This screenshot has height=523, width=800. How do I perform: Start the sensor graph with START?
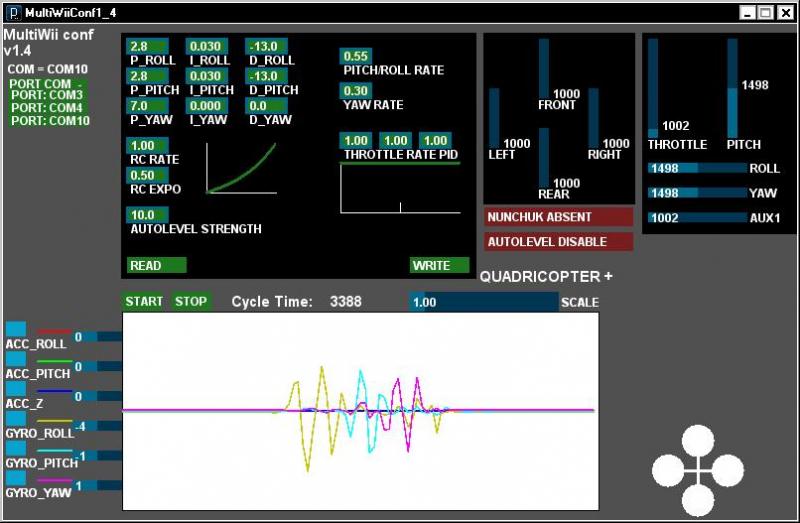pyautogui.click(x=144, y=301)
